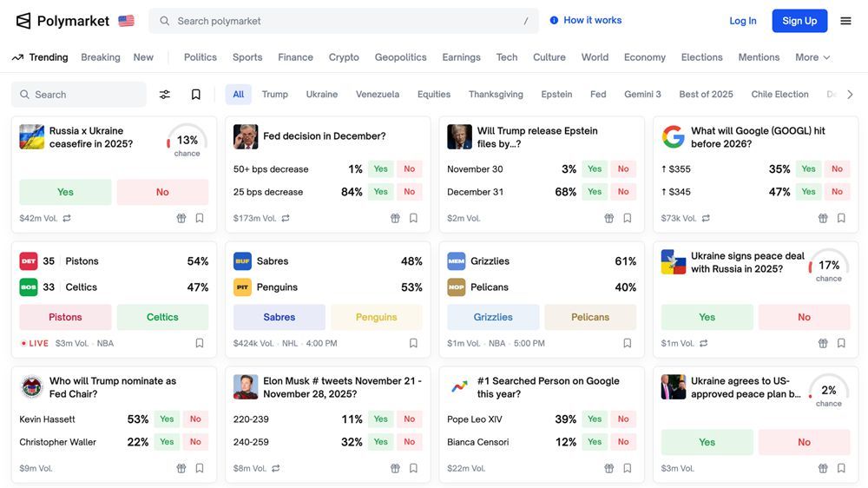Click gift icon on Google GOOGL card
This screenshot has width=868, height=488.
pyautogui.click(x=823, y=219)
